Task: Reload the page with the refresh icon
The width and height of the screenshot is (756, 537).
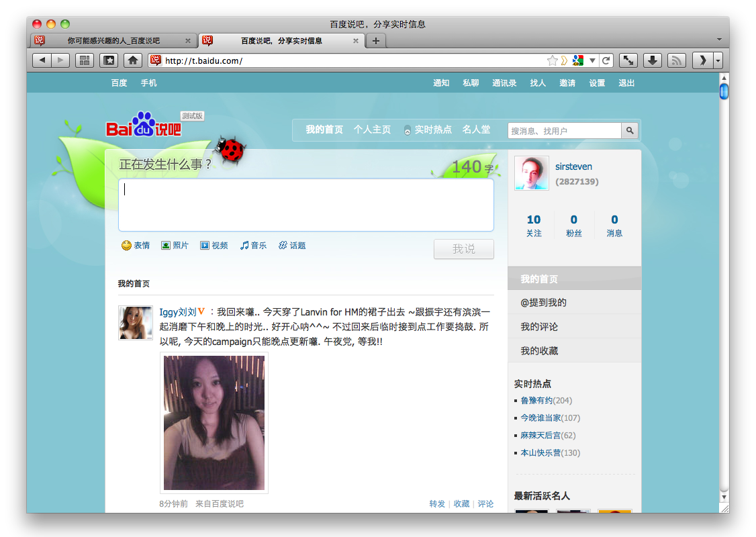Action: coord(606,60)
